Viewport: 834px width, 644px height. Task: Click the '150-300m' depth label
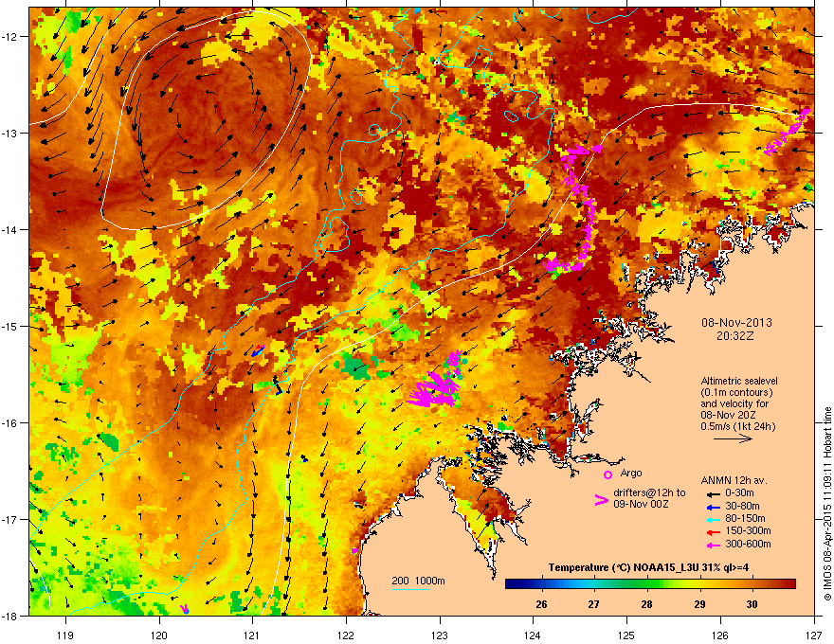748,530
